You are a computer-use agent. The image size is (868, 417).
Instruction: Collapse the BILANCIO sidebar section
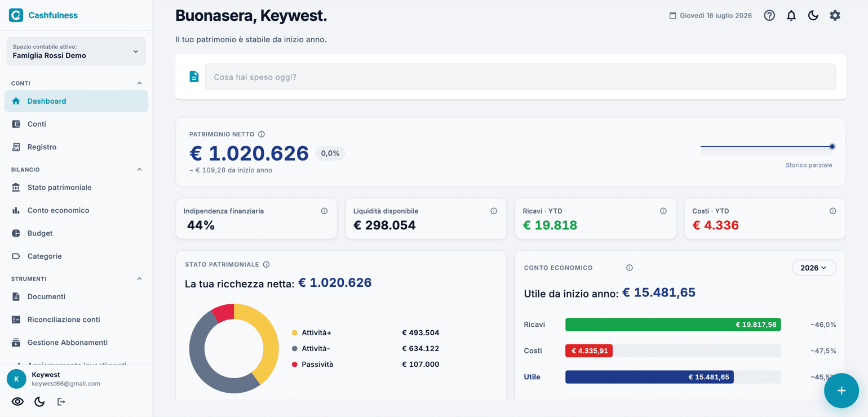140,170
